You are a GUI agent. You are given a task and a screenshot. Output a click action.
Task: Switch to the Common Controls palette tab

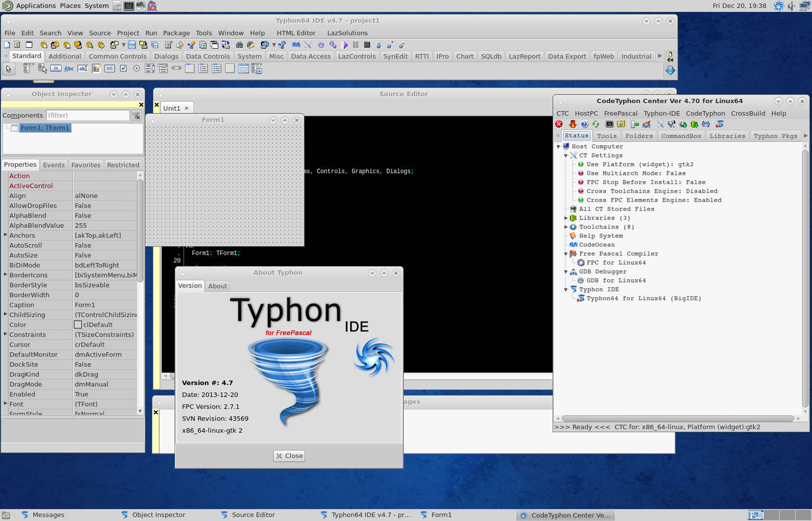pyautogui.click(x=118, y=56)
